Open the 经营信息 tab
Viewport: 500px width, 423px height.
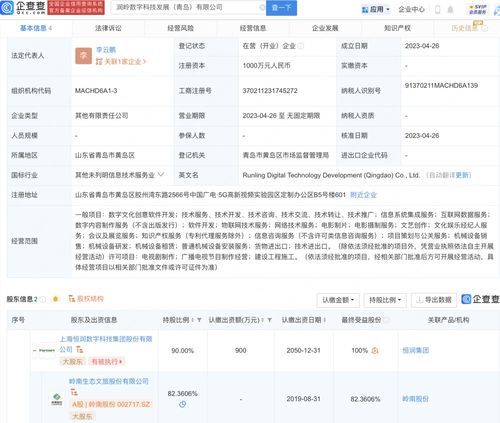point(253,28)
